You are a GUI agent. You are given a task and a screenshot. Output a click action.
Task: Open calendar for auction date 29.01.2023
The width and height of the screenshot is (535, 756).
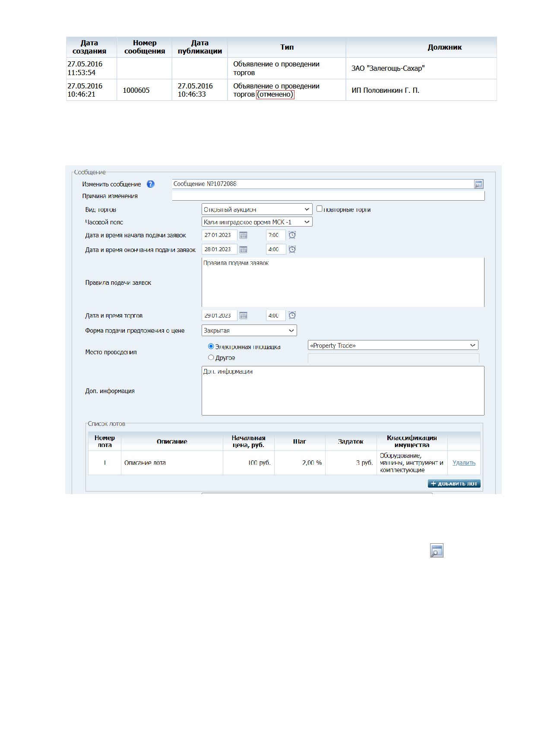coord(244,315)
